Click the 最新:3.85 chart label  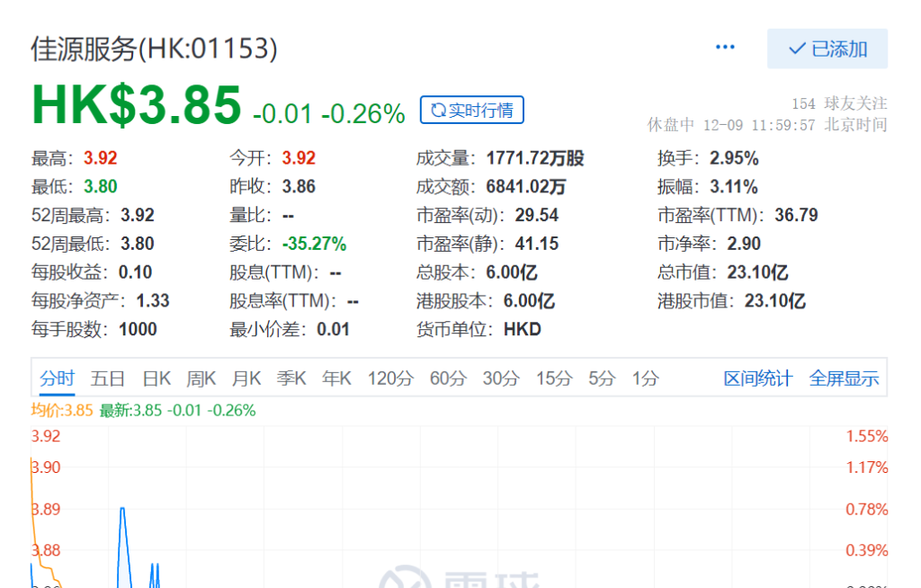tap(130, 410)
